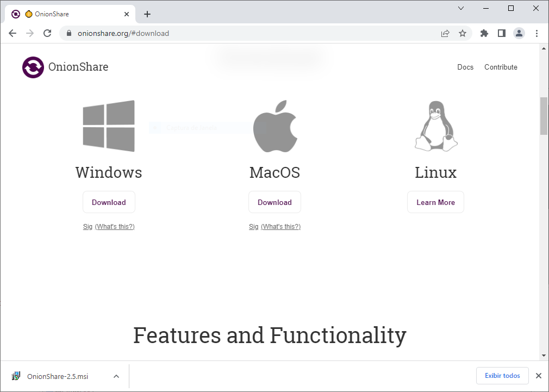Open What's this? link under Windows

click(115, 227)
